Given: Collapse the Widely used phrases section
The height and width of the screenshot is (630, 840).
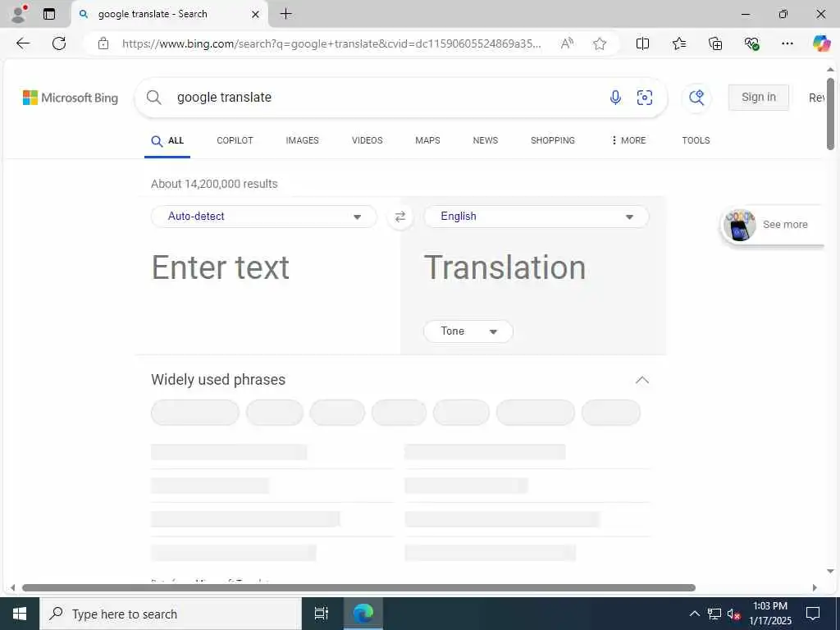Looking at the screenshot, I should pos(641,380).
